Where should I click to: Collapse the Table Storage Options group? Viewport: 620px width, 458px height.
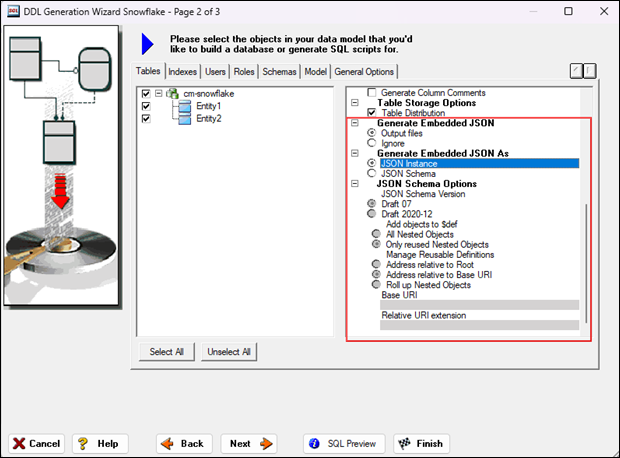(355, 102)
